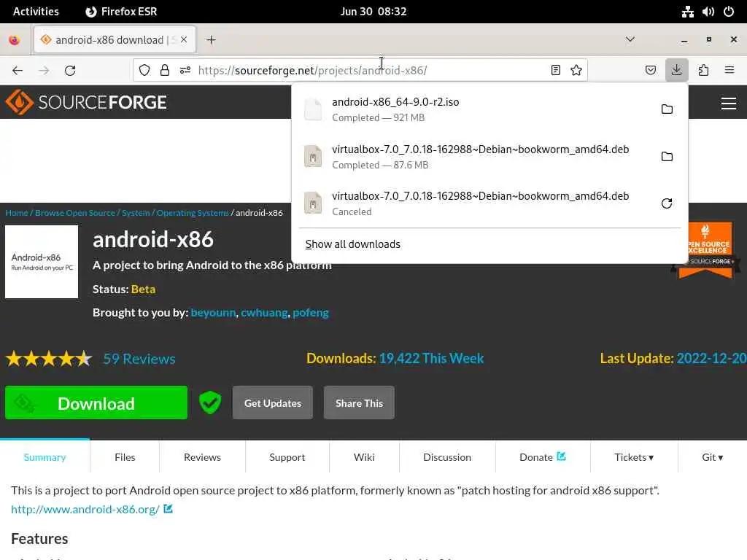Open volume control in top bar
The height and width of the screenshot is (560, 747).
tap(708, 12)
